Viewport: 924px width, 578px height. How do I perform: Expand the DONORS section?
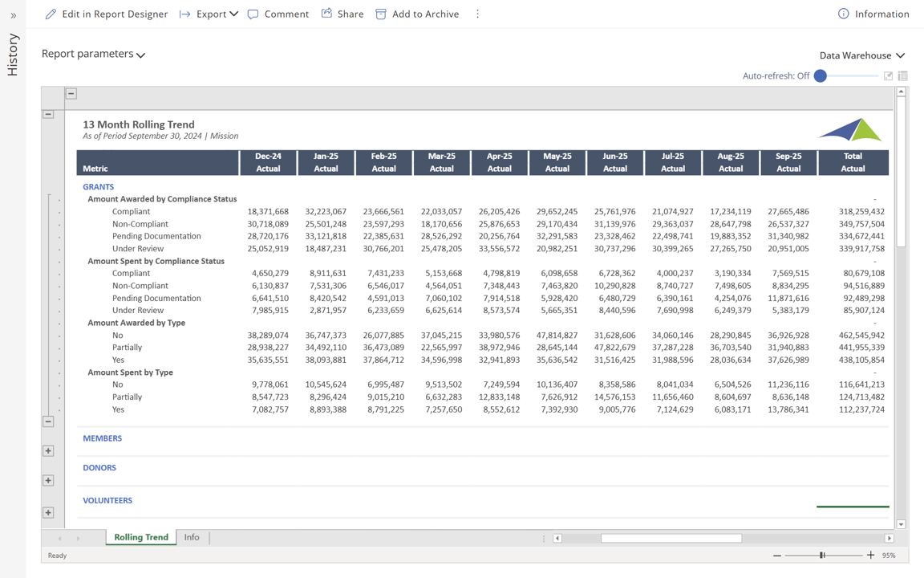[48, 480]
